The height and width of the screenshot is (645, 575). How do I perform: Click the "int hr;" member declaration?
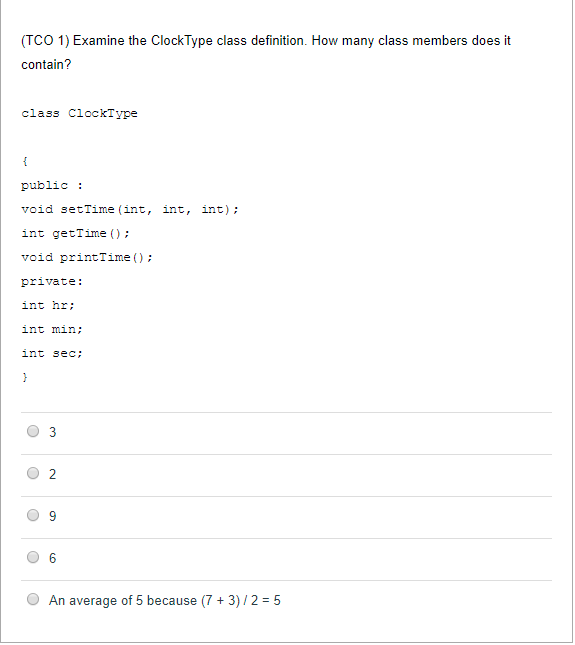coord(48,306)
